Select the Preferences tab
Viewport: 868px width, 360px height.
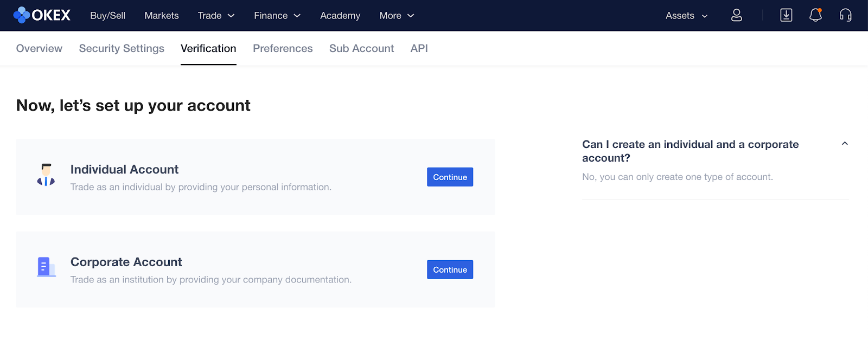(x=283, y=48)
